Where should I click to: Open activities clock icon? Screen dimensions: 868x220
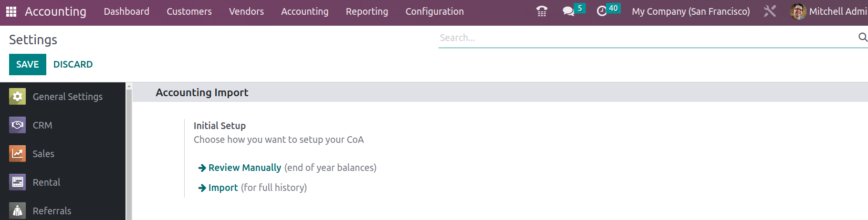[602, 11]
